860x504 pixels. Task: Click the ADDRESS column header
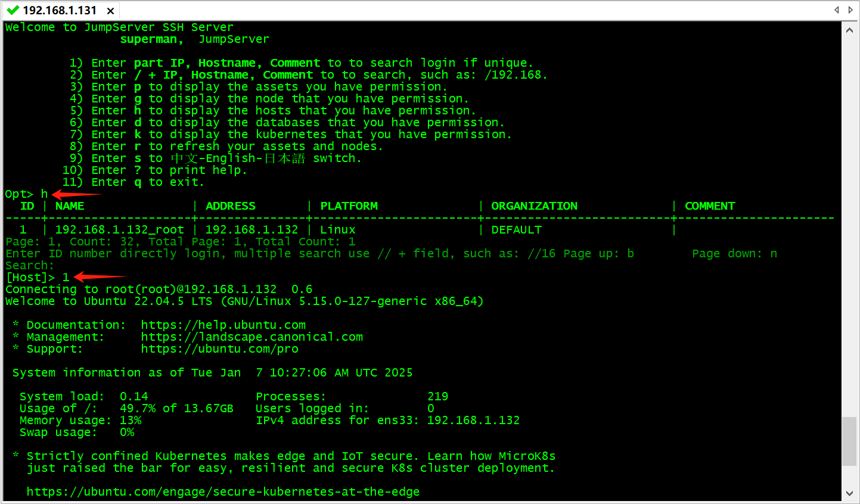pos(231,206)
